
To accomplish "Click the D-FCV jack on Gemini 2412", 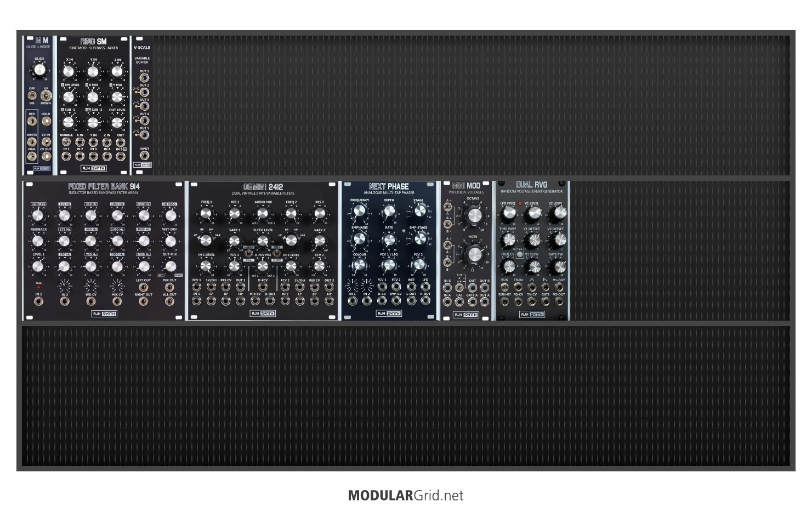I will [x=263, y=287].
